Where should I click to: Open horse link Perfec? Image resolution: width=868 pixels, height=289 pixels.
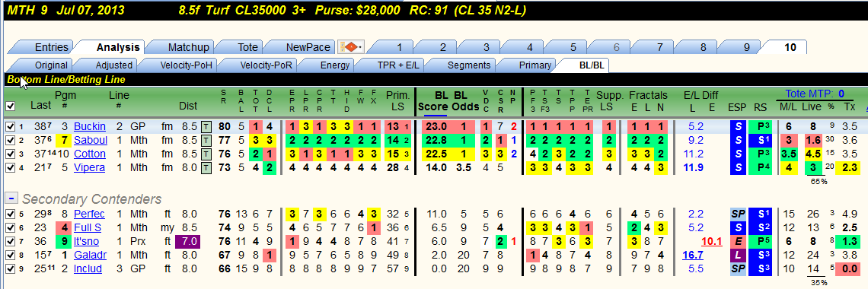click(89, 213)
